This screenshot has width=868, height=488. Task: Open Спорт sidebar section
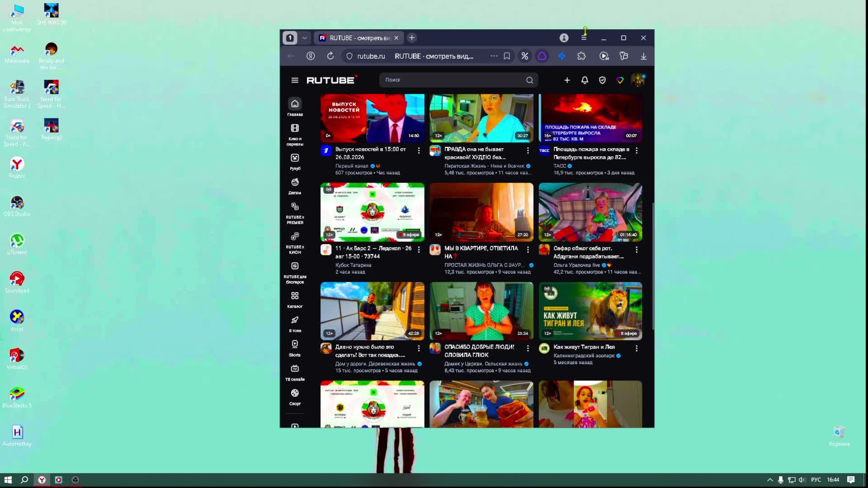pos(295,397)
